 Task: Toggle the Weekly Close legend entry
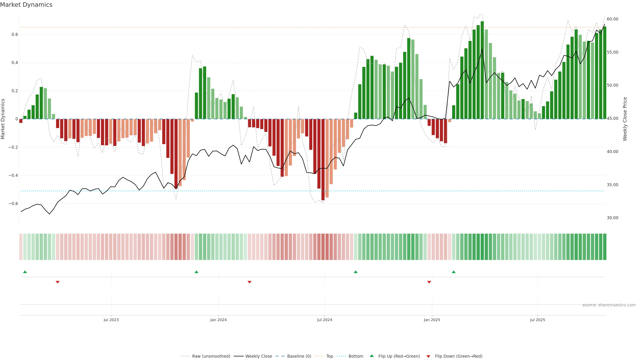[x=258, y=356]
